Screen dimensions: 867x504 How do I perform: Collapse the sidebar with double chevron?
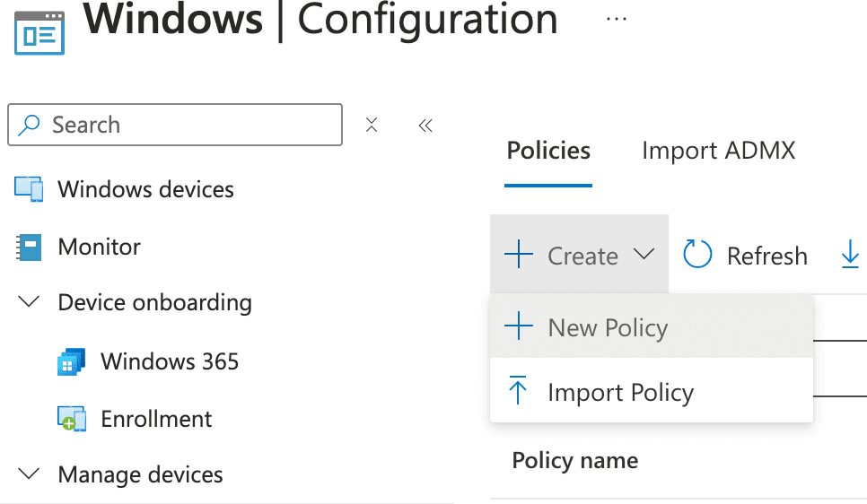click(425, 126)
